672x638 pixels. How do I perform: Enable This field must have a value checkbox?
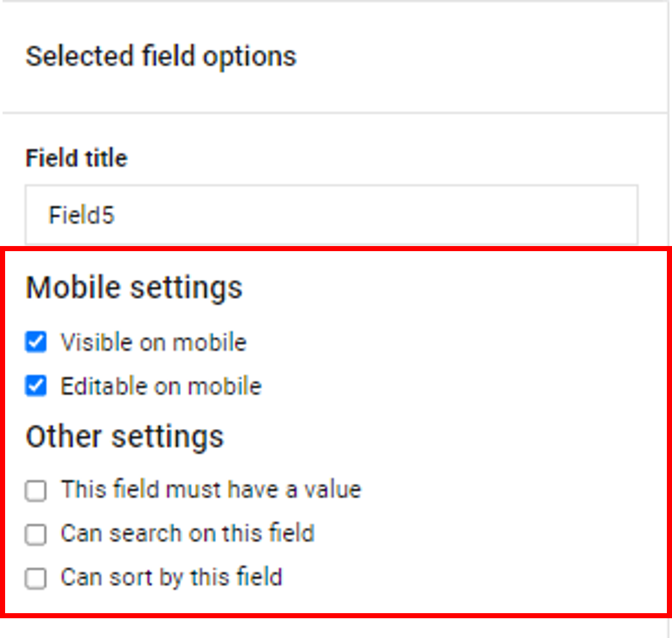[x=36, y=490]
